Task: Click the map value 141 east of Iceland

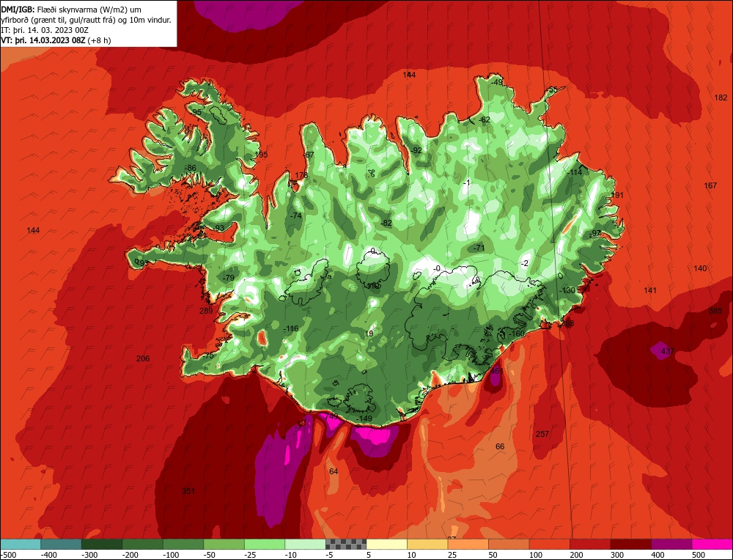Action: (x=650, y=290)
